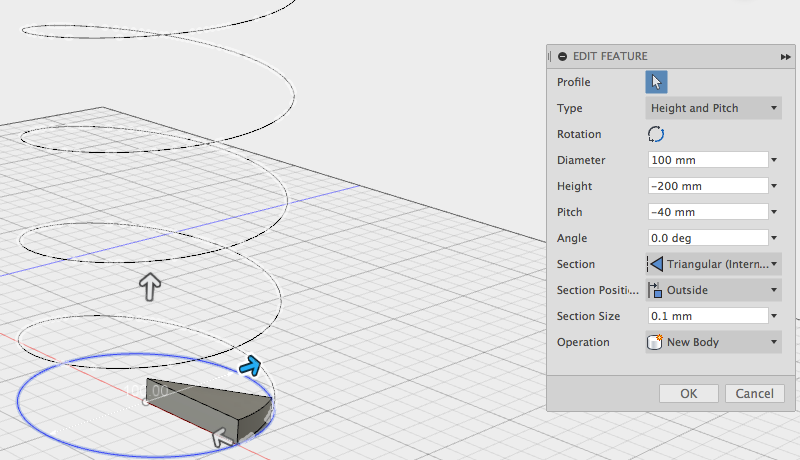Open the Angle field dropdown arrow
Viewport: 800px width, 460px height.
pyautogui.click(x=774, y=238)
